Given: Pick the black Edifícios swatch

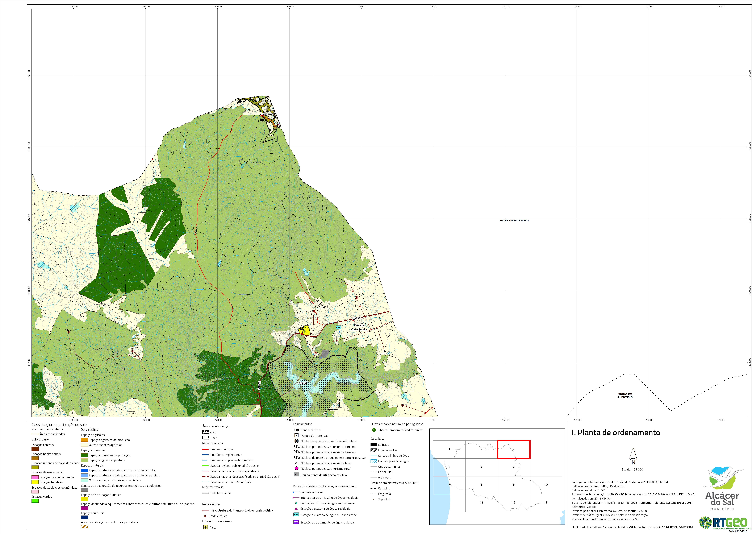Looking at the screenshot, I should pos(374,445).
